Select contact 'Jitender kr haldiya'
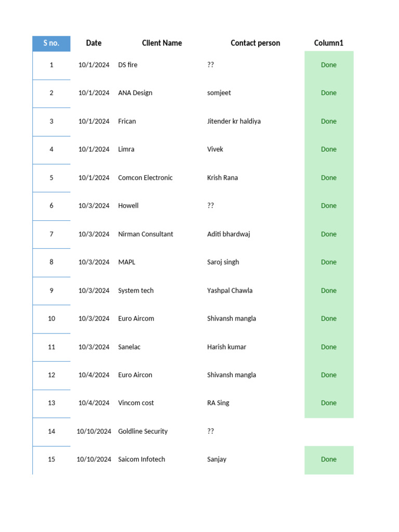 [234, 121]
